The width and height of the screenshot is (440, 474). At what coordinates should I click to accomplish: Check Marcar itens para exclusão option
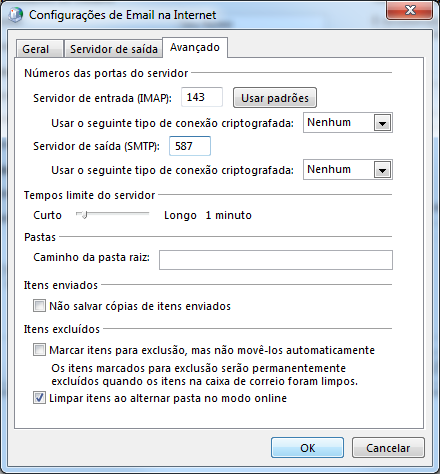[39, 350]
